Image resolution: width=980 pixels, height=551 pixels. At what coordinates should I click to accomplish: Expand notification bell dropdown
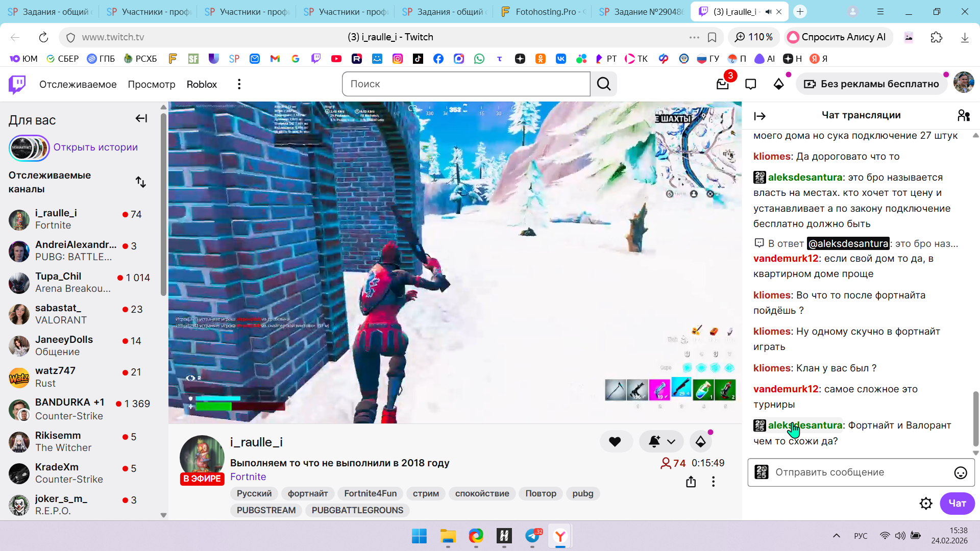pos(671,442)
